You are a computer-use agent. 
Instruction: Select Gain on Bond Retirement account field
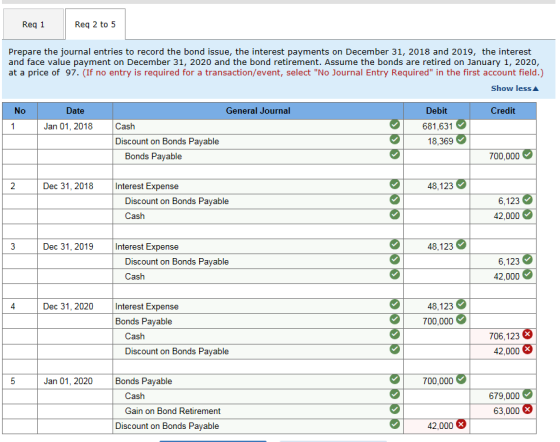258,411
